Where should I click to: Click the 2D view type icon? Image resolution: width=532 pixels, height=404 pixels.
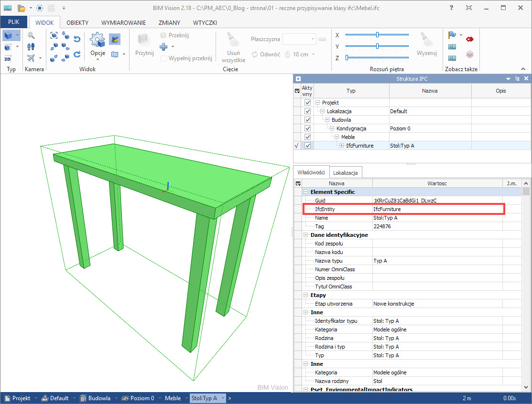[8, 59]
